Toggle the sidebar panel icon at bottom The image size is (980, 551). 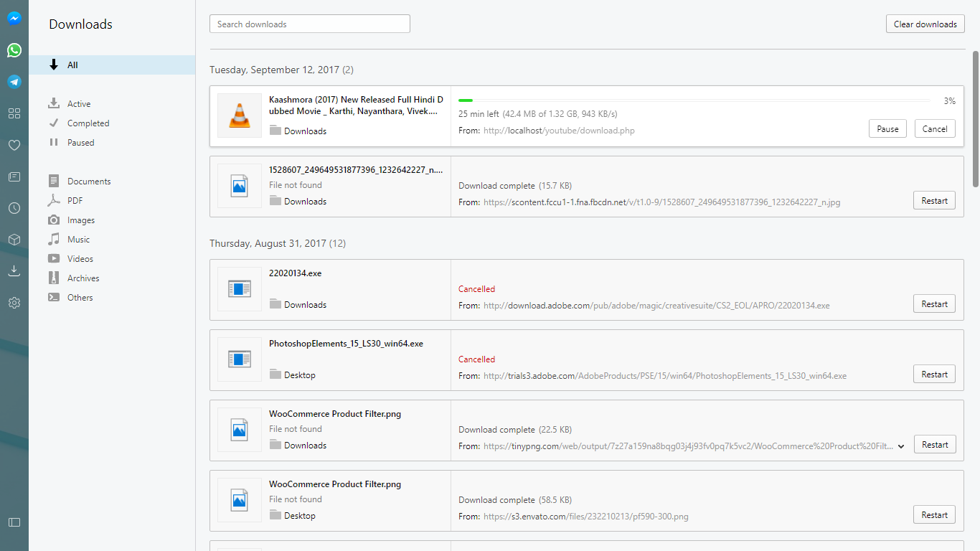14,522
